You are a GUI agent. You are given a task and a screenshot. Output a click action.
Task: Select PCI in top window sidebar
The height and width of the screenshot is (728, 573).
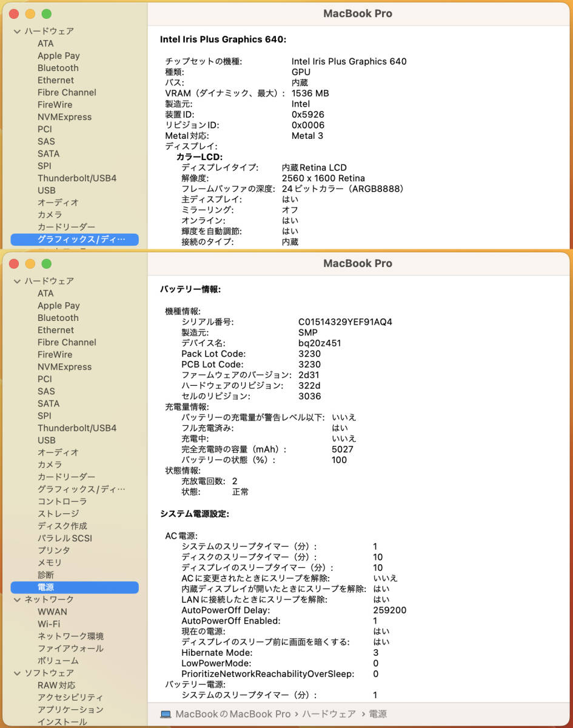45,129
